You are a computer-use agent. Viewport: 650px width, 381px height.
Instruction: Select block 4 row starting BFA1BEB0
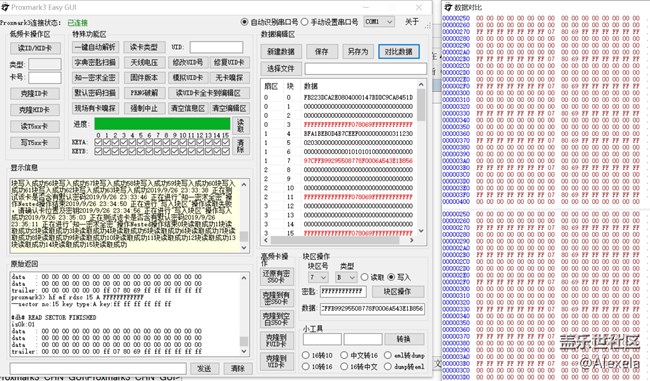point(338,133)
